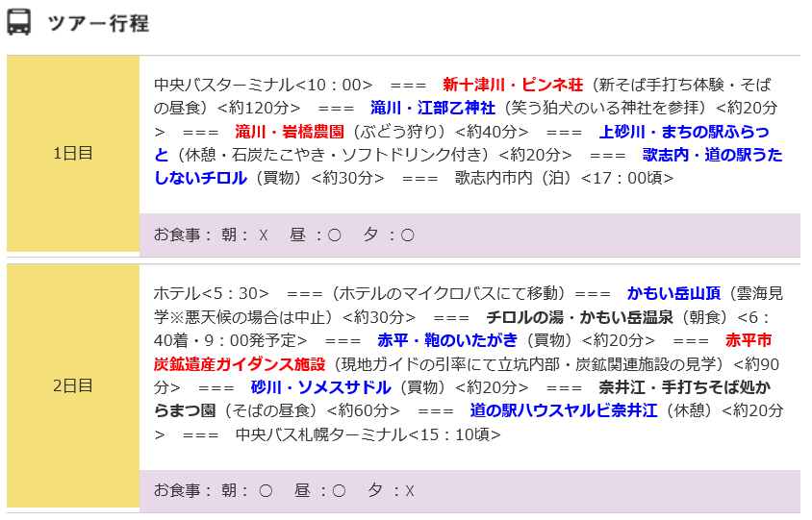This screenshot has height=520, width=812.
Task: Open the 新十津川・ピンネ荘 link
Action: pos(513,84)
